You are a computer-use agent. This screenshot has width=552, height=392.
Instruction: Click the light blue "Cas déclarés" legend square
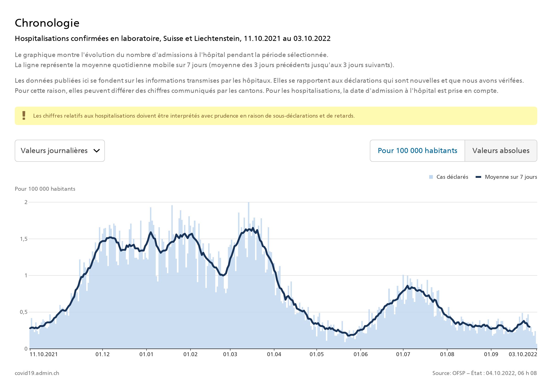[x=431, y=177]
